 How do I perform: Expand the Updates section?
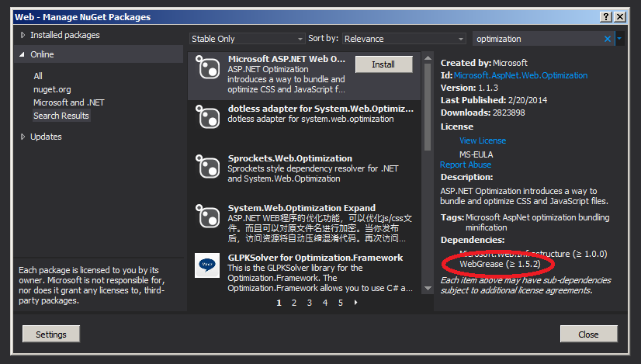pyautogui.click(x=23, y=137)
